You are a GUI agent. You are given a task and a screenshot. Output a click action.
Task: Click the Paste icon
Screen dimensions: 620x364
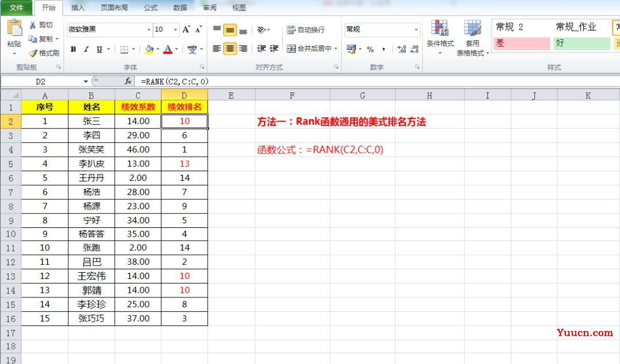(x=14, y=29)
